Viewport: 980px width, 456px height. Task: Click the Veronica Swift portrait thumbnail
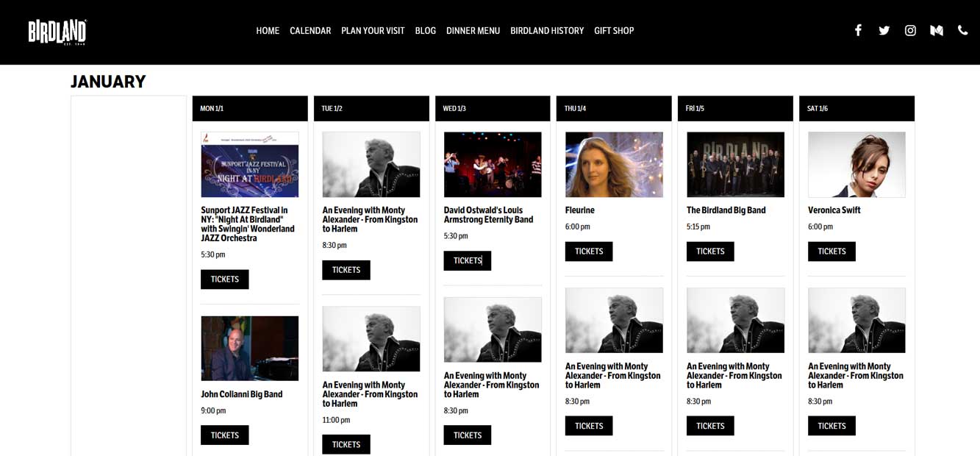tap(856, 165)
